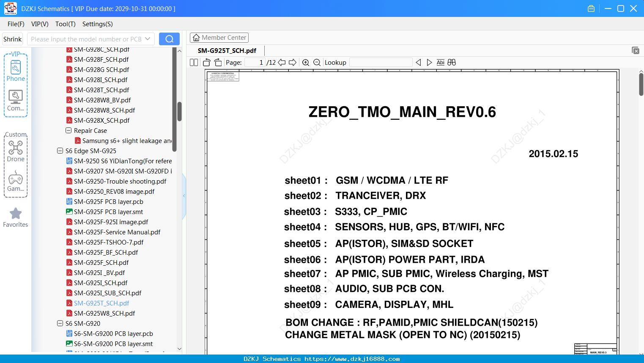644x363 pixels.
Task: Click the toolbox icon in title bar
Action: click(591, 8)
